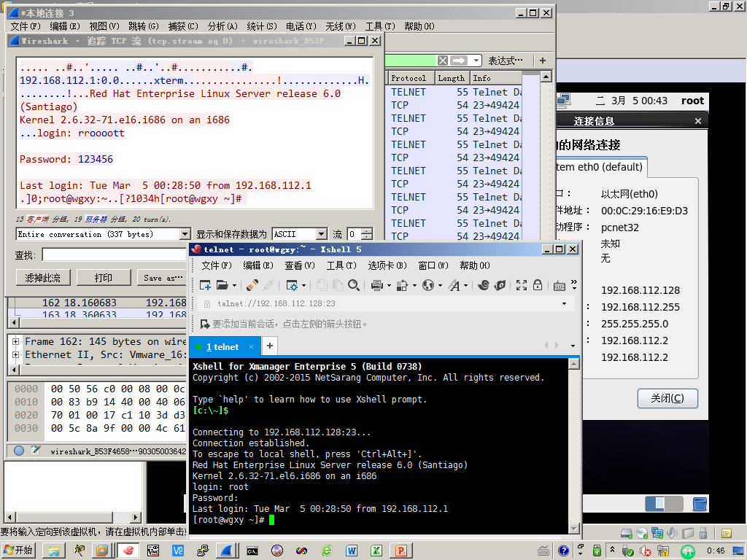The width and height of the screenshot is (747, 560).
Task: Click the Xshell new session icon
Action: click(x=205, y=285)
